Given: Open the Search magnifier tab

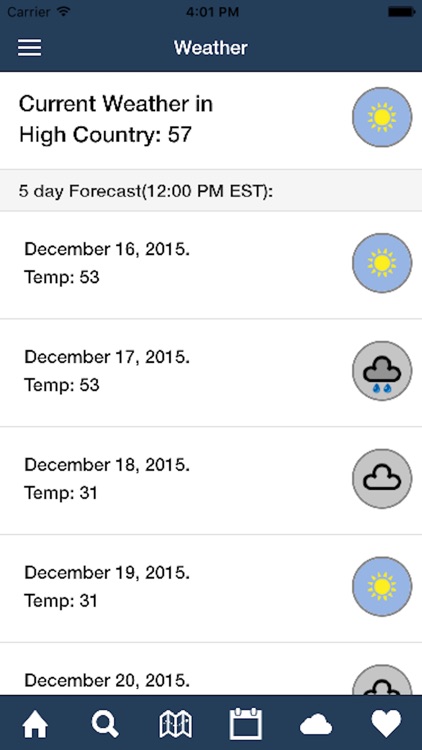Looking at the screenshot, I should (105, 723).
